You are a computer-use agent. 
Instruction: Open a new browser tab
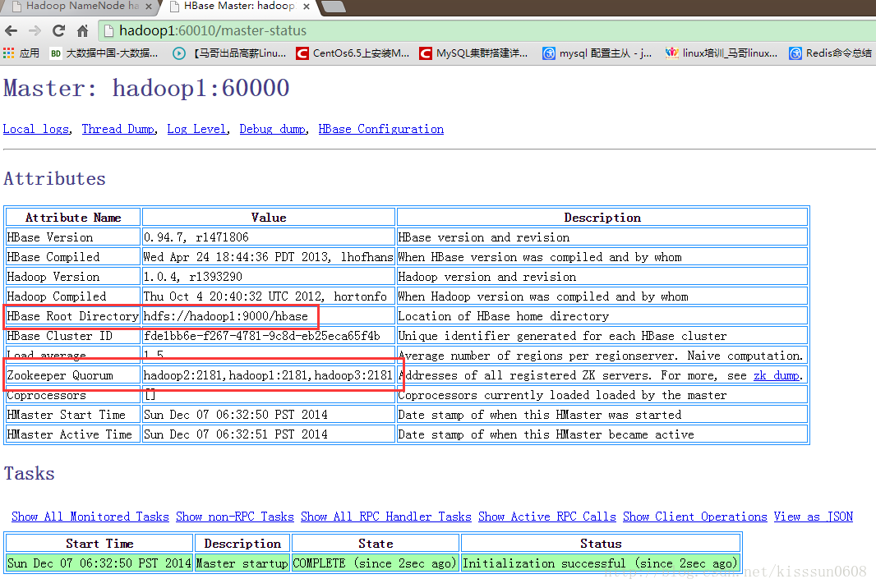334,6
